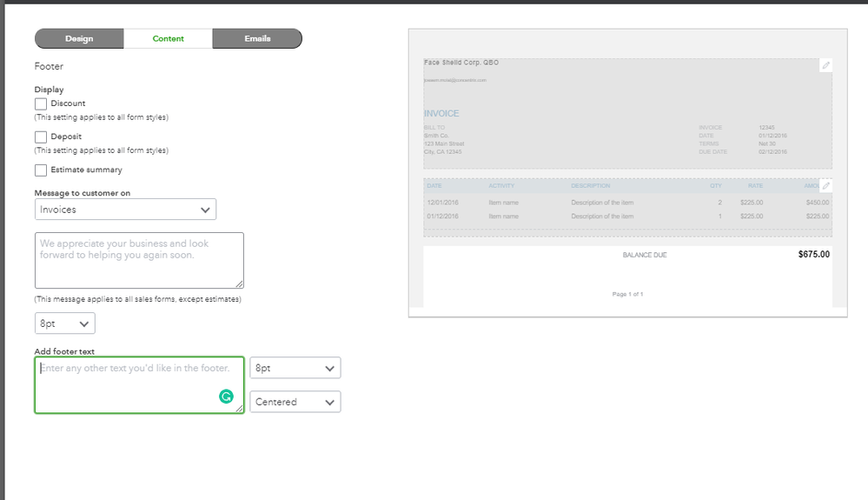868x500 pixels.
Task: Enable the Discount checkbox
Action: [x=41, y=103]
